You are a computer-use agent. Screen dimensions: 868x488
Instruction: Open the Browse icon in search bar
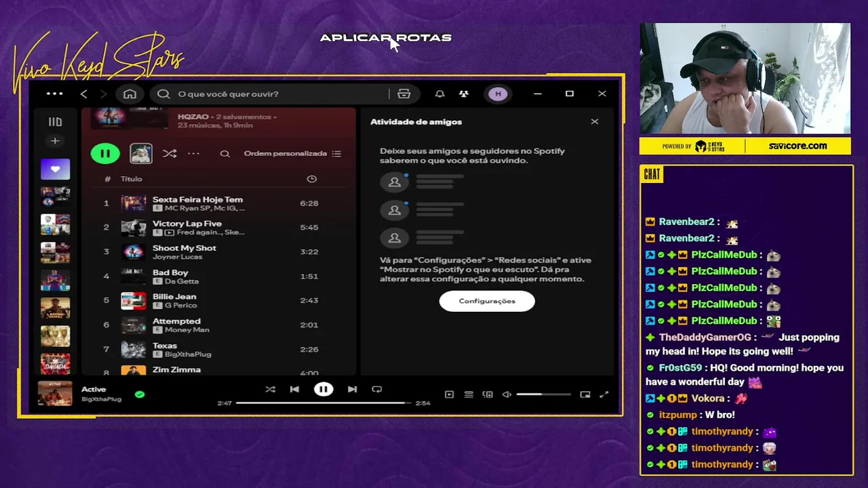click(404, 94)
